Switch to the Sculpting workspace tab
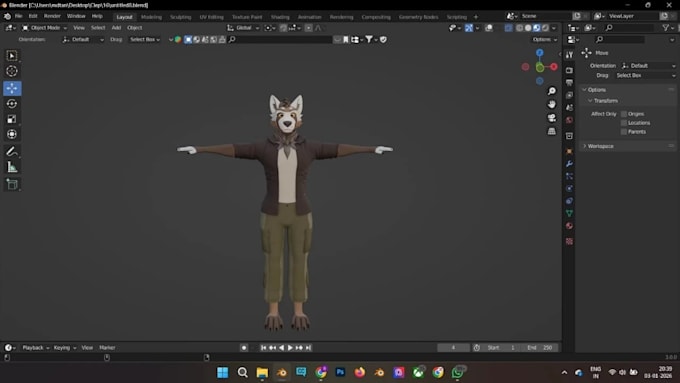This screenshot has width=680, height=383. pyautogui.click(x=180, y=17)
